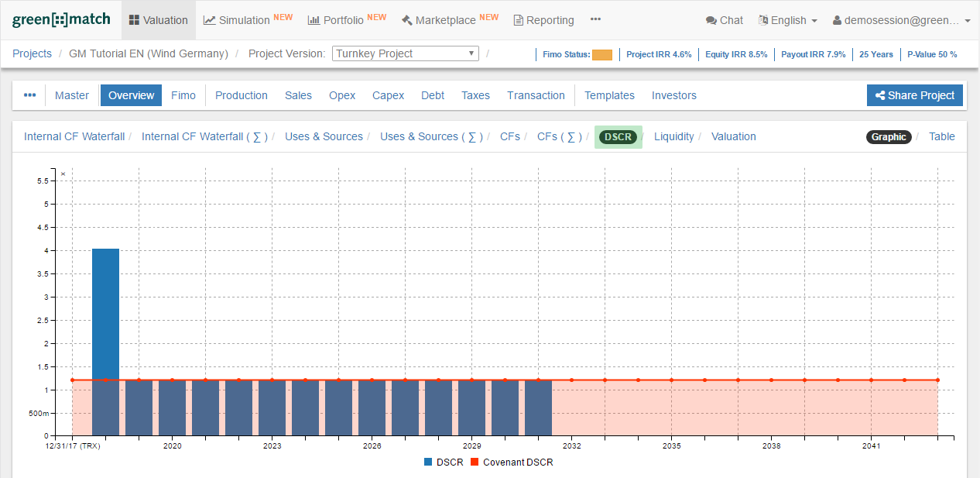980x478 pixels.
Task: Open Marketplace with gavel icon
Action: tap(449, 20)
